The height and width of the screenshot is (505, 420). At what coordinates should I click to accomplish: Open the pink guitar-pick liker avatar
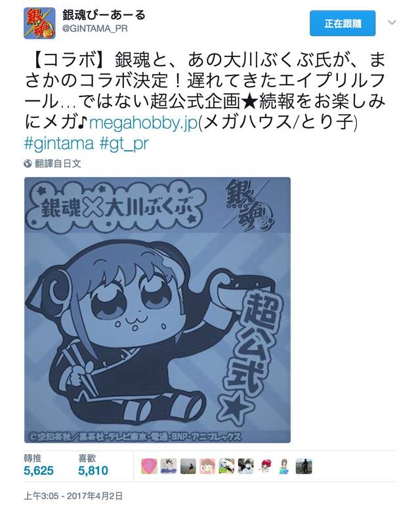pos(149,466)
